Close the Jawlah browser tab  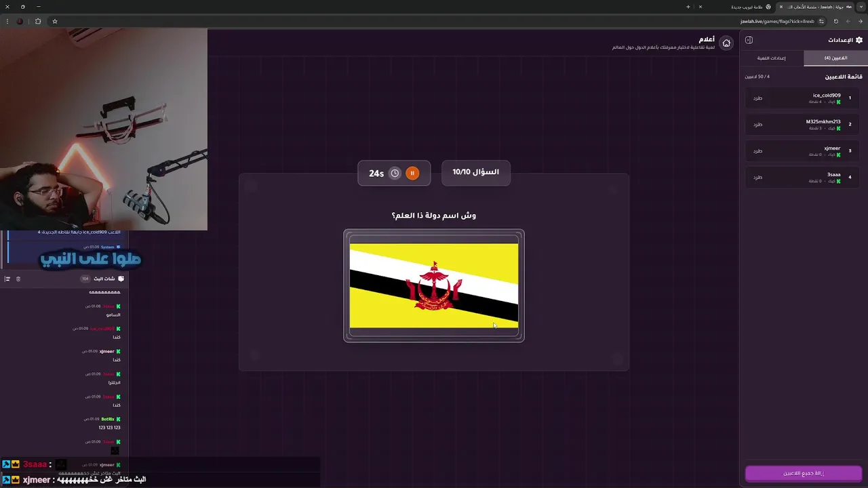[781, 7]
